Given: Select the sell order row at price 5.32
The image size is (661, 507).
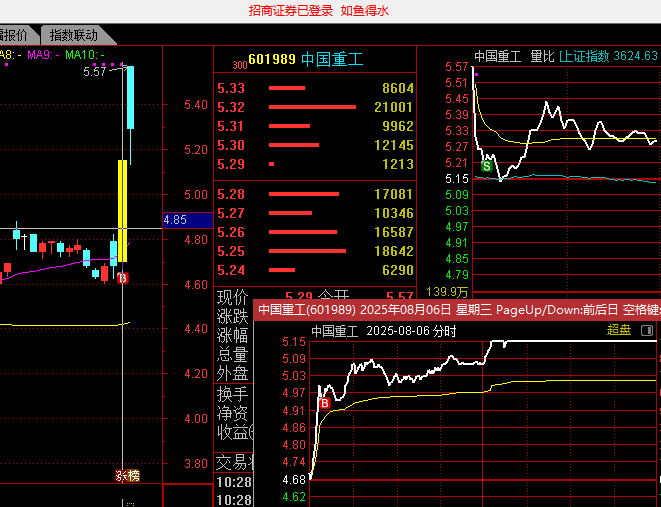Looking at the screenshot, I should tap(315, 107).
